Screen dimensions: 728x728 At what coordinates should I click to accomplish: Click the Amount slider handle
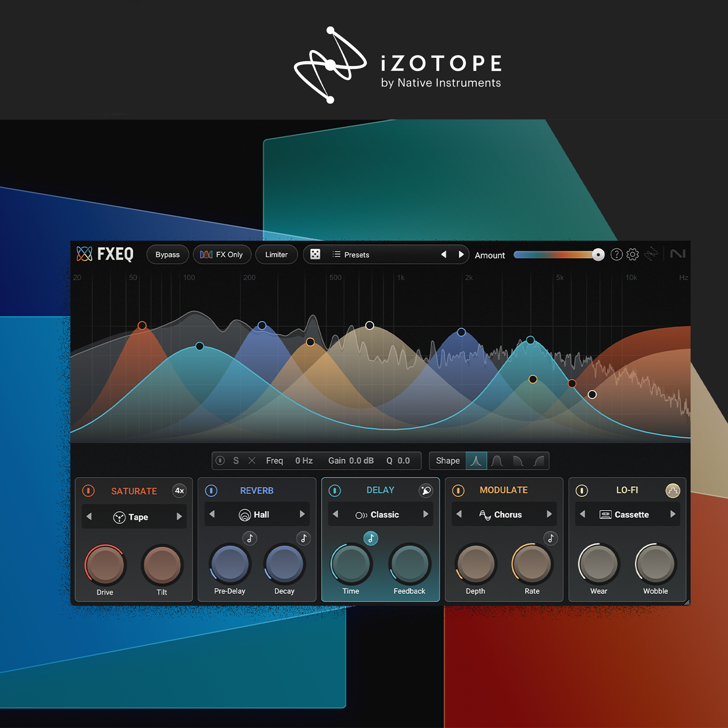click(x=598, y=255)
